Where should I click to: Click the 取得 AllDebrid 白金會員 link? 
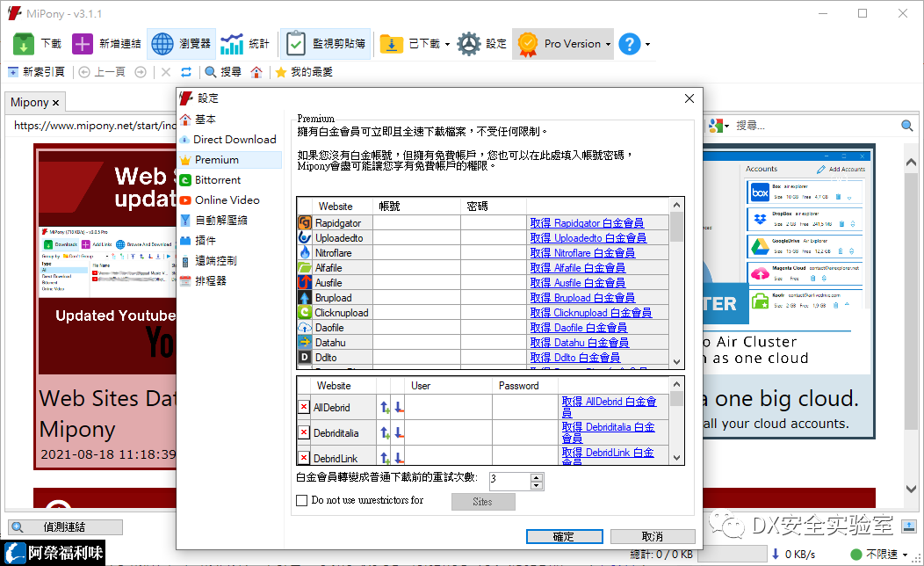609,407
